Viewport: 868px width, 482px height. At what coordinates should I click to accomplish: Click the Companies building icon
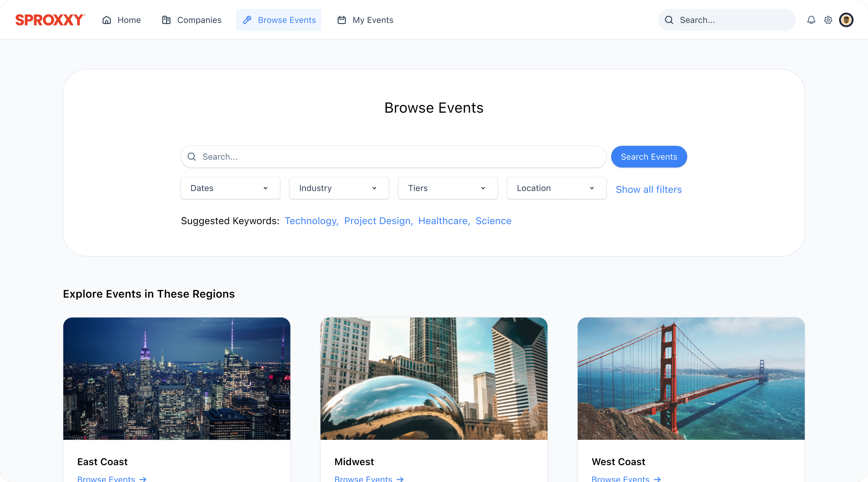pos(166,20)
